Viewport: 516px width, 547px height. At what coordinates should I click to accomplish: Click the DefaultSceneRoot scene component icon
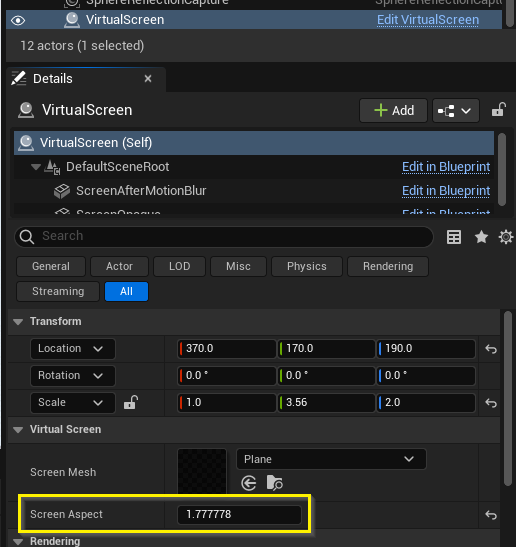[53, 167]
